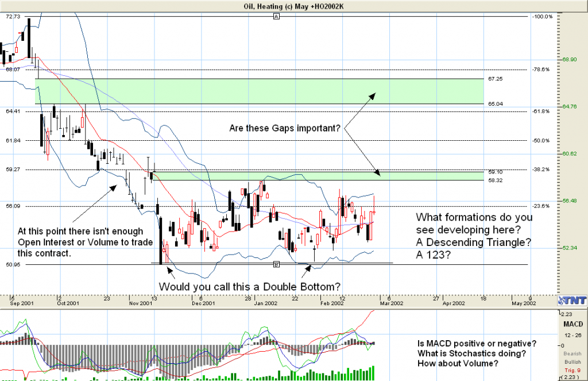This screenshot has height=381, width=588.
Task: Click the B anchor marker on support line
Action: (276, 264)
